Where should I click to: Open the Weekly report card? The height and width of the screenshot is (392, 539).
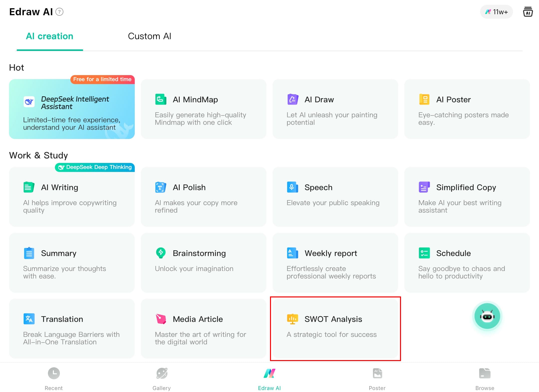click(x=335, y=263)
